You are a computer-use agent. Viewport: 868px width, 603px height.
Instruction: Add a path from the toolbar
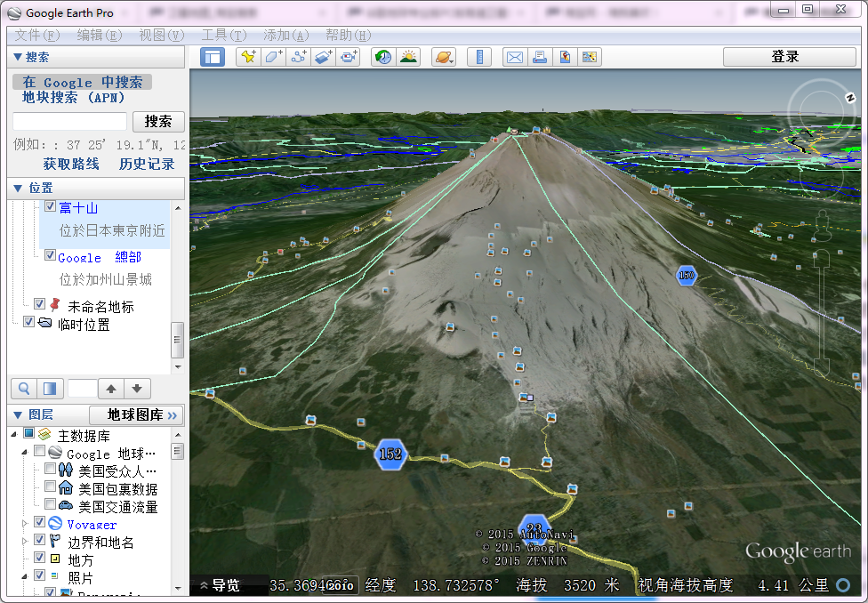299,57
